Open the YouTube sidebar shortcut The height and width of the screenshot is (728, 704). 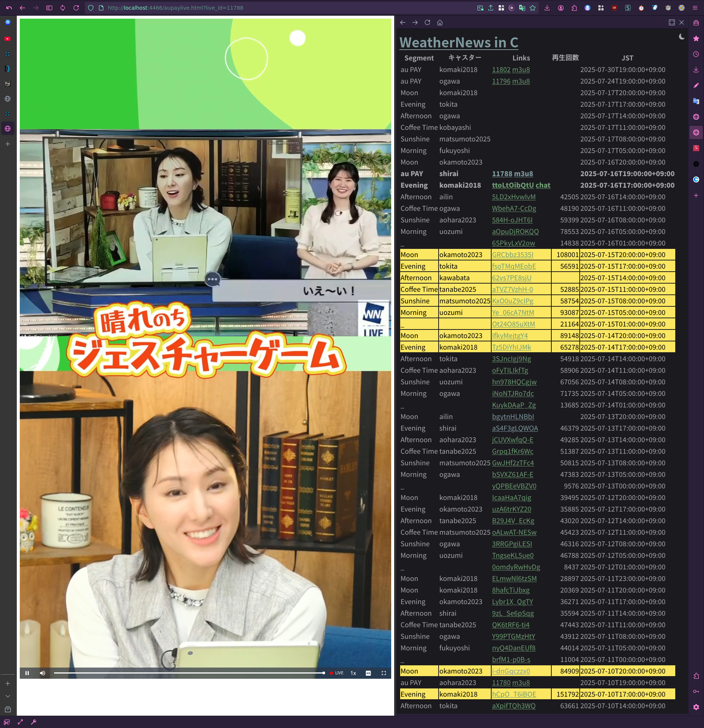click(7, 39)
